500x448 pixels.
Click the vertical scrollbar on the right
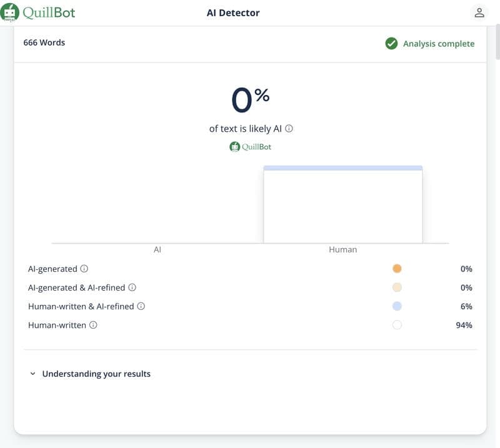click(497, 44)
